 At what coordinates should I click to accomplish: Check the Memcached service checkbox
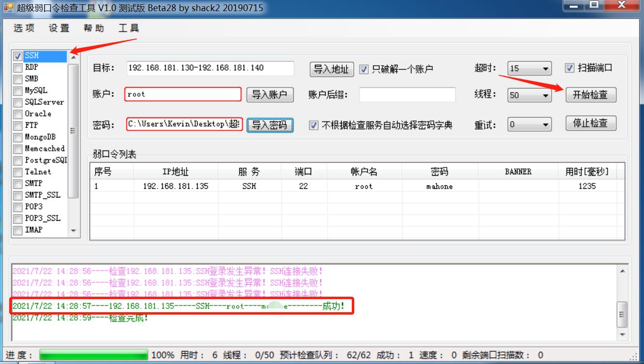point(18,149)
